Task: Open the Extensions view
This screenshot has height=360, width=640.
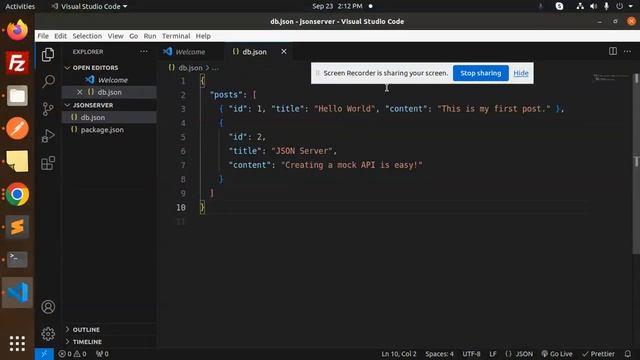Action: pyautogui.click(x=48, y=163)
